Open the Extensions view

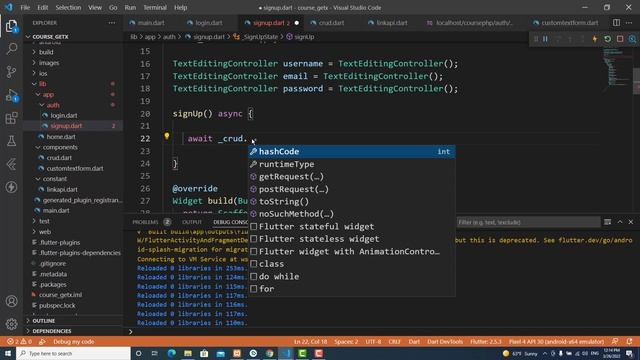click(11, 118)
